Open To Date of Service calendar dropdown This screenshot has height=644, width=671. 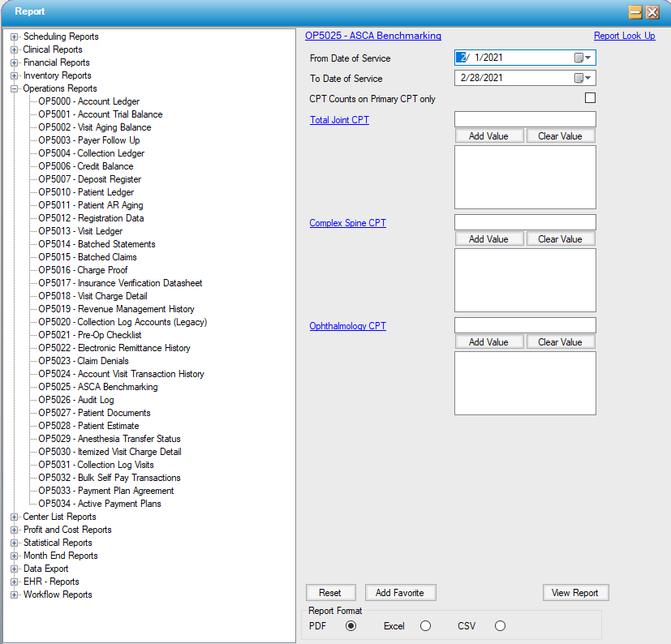[584, 78]
